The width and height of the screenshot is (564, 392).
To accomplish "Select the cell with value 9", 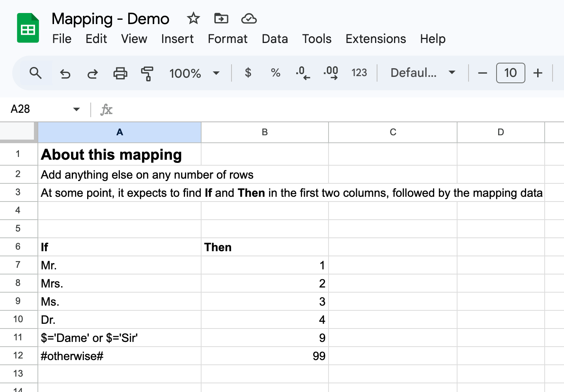I will pos(265,338).
